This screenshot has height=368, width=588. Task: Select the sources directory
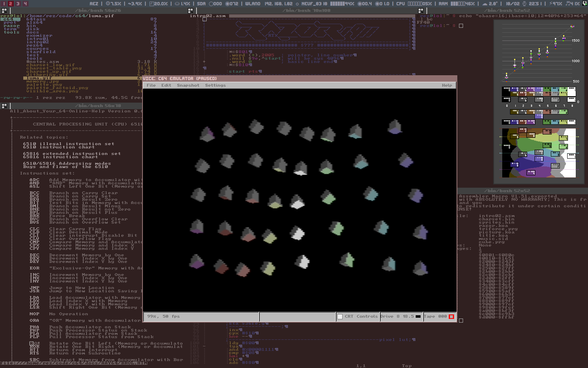coord(38,49)
